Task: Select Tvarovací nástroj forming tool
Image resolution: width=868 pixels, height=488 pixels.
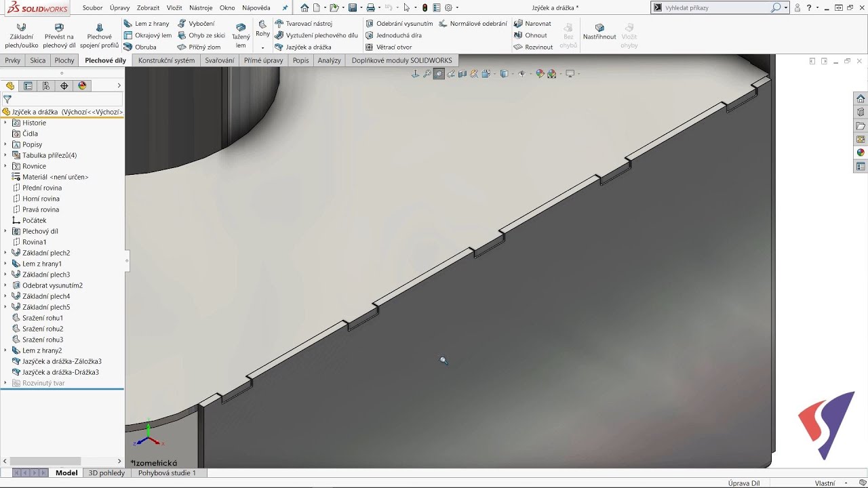Action: pos(303,24)
